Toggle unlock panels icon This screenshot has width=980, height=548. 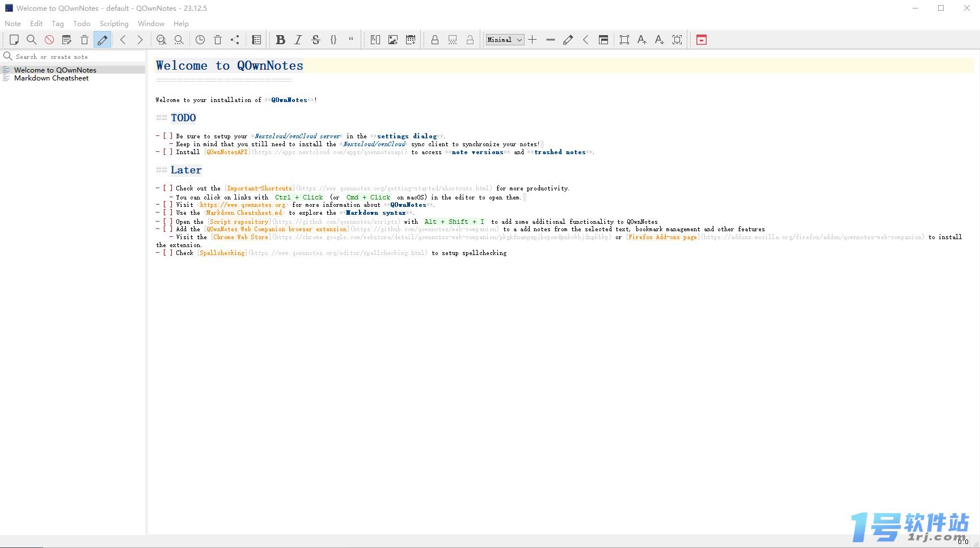603,40
